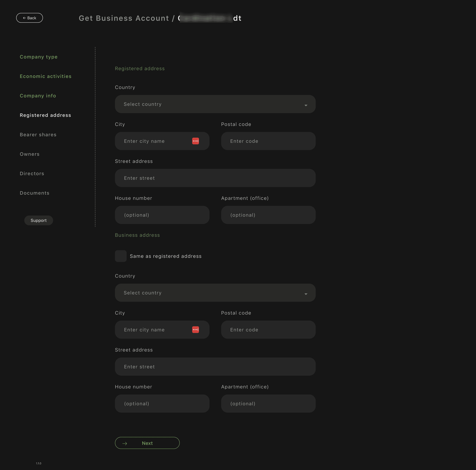Click registered Street address field
Viewport: 476px width, 470px height.
pos(215,178)
